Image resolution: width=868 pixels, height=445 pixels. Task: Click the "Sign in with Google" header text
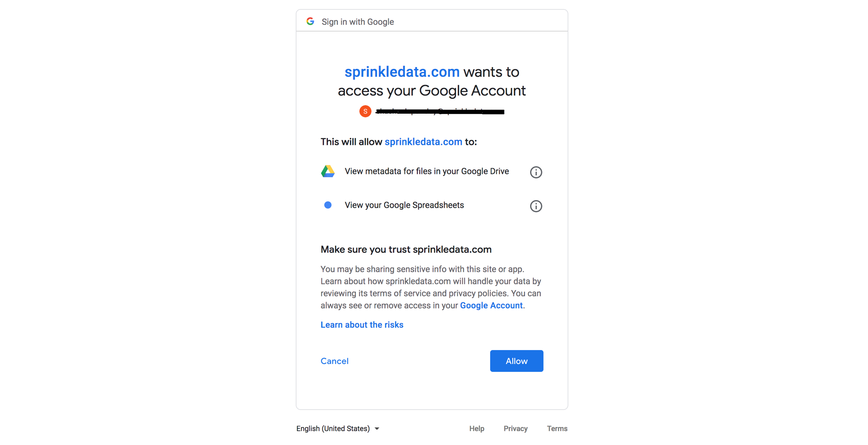358,22
